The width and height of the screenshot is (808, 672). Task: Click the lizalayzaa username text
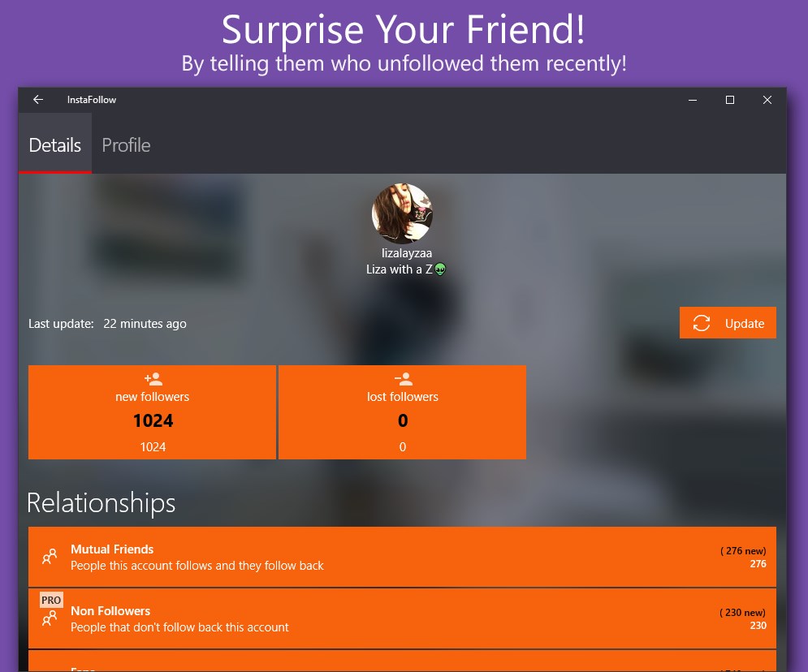(407, 253)
